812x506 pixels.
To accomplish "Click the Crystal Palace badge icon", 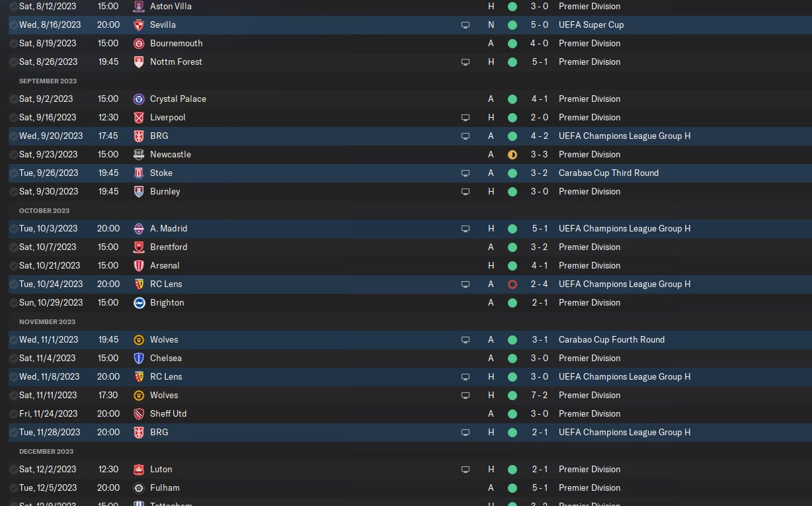I will click(x=139, y=99).
